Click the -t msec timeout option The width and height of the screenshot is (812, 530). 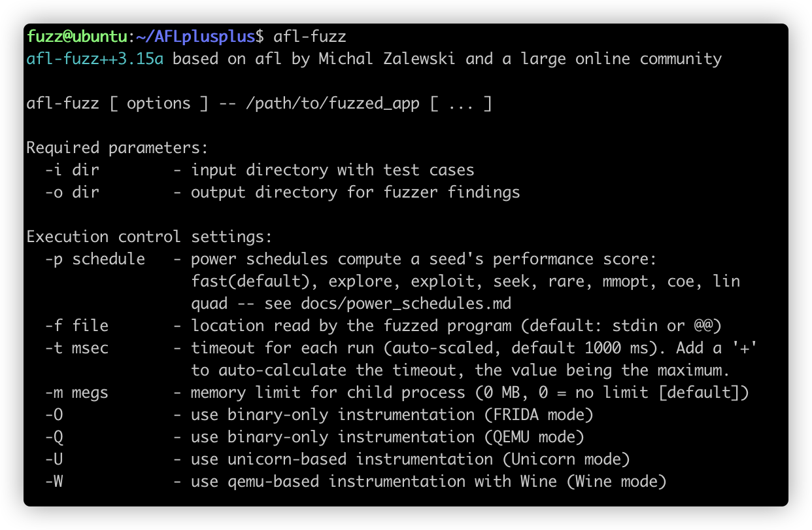[x=77, y=348]
